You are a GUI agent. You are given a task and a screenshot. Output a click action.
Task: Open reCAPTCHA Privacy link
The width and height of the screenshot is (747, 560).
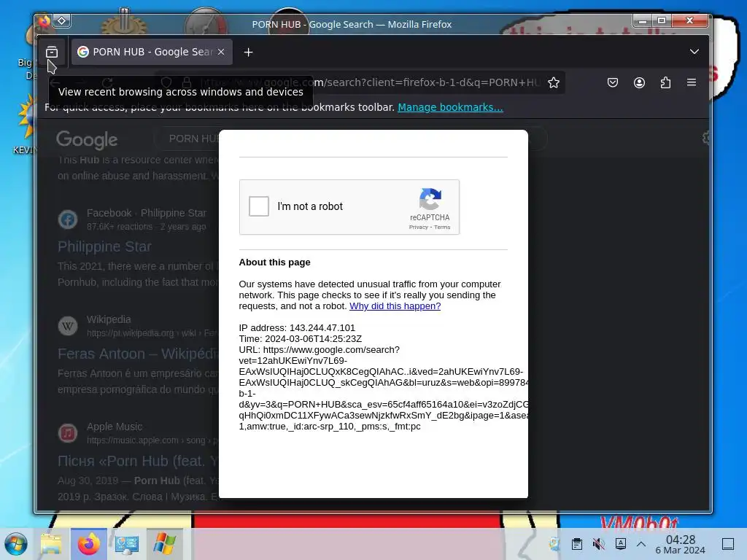(418, 227)
